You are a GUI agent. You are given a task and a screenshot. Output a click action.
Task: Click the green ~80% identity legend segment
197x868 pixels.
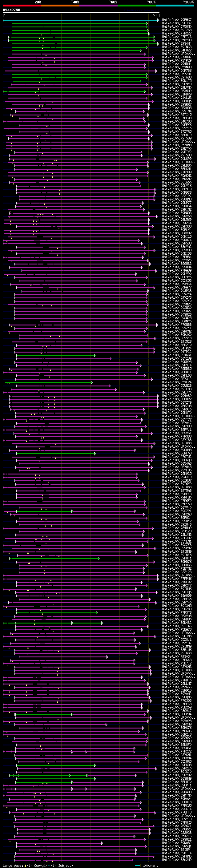[137, 6]
